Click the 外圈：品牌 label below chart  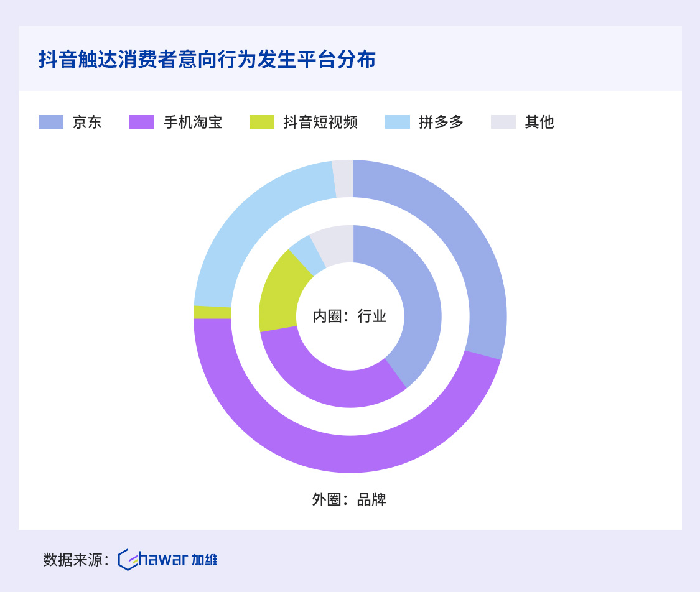(349, 499)
